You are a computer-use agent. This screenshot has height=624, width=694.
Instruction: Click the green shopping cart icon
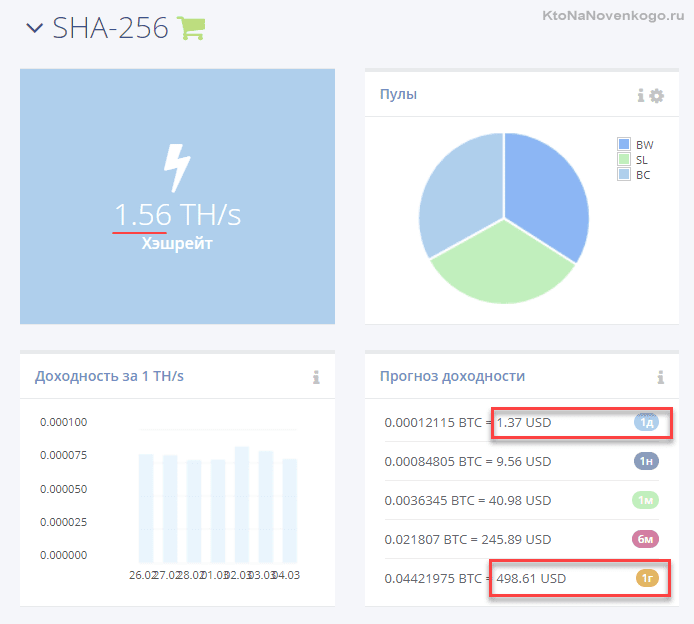tap(190, 28)
